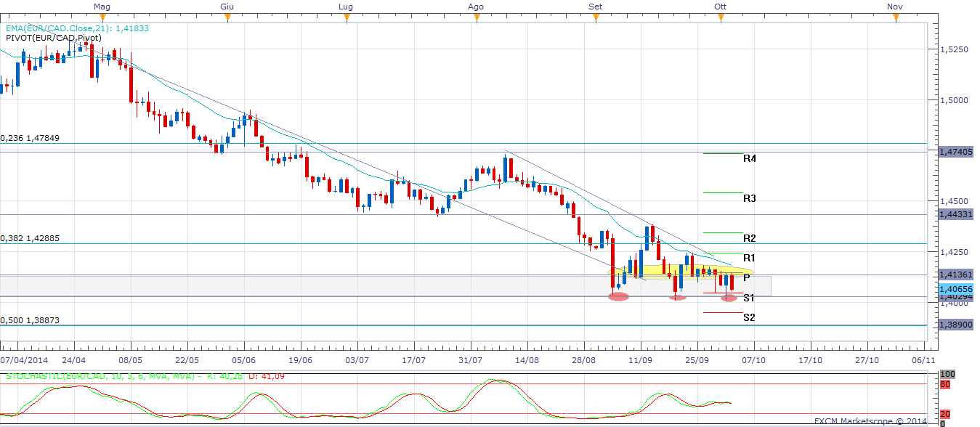The image size is (980, 427).
Task: Select the highlighted 1,41361 price tag
Action: pos(957,274)
